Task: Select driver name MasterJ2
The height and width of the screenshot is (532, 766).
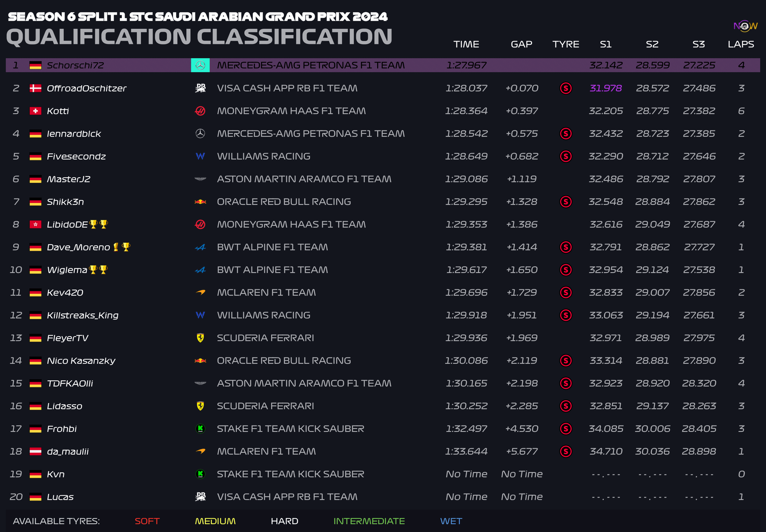Action: [x=69, y=179]
